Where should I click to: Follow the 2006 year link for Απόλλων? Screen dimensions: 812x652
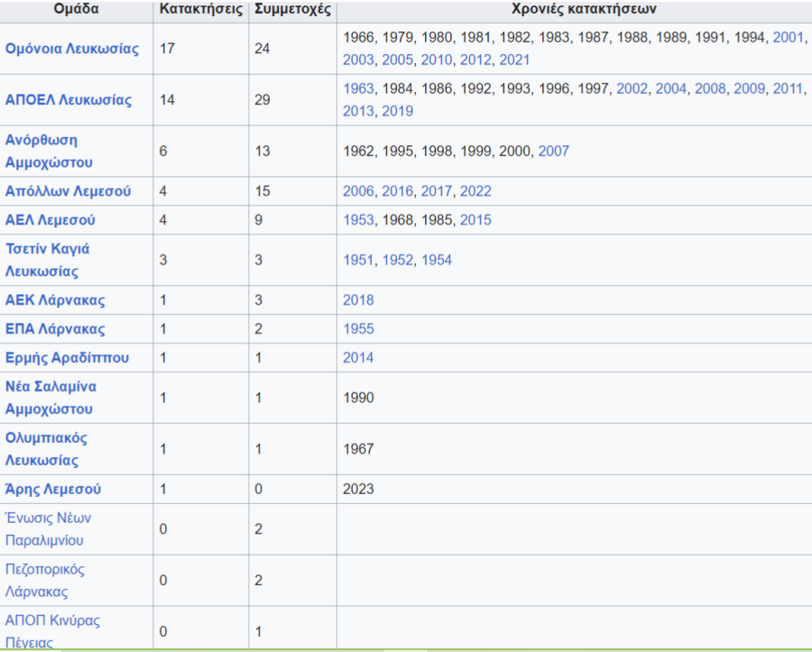358,191
